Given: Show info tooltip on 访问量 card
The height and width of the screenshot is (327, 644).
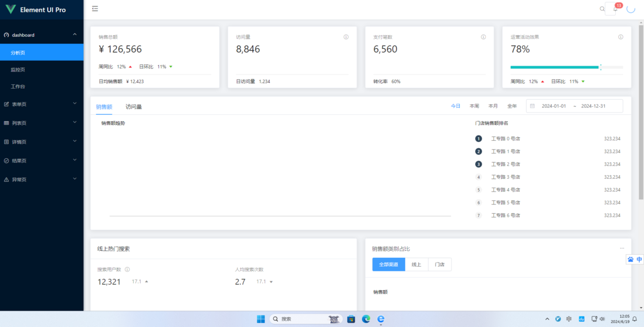Looking at the screenshot, I should tap(346, 37).
